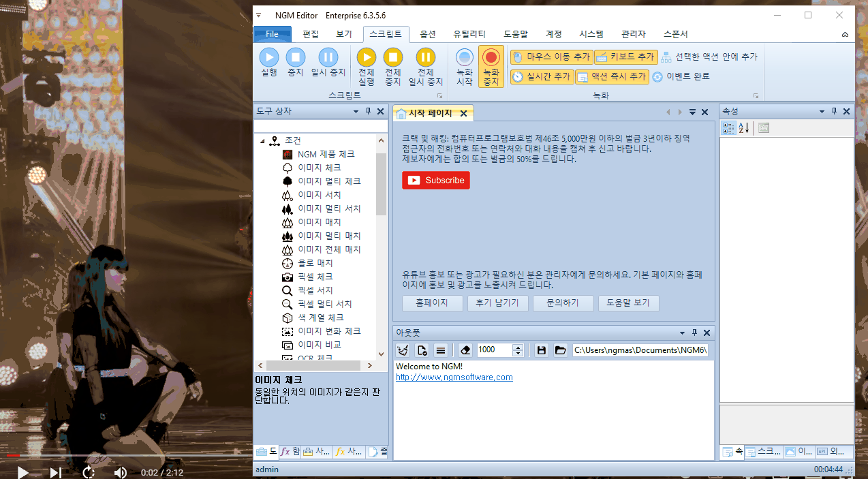Image resolution: width=868 pixels, height=479 pixels.
Task: Switch to the 편집 ribbon tab
Action: click(x=311, y=34)
